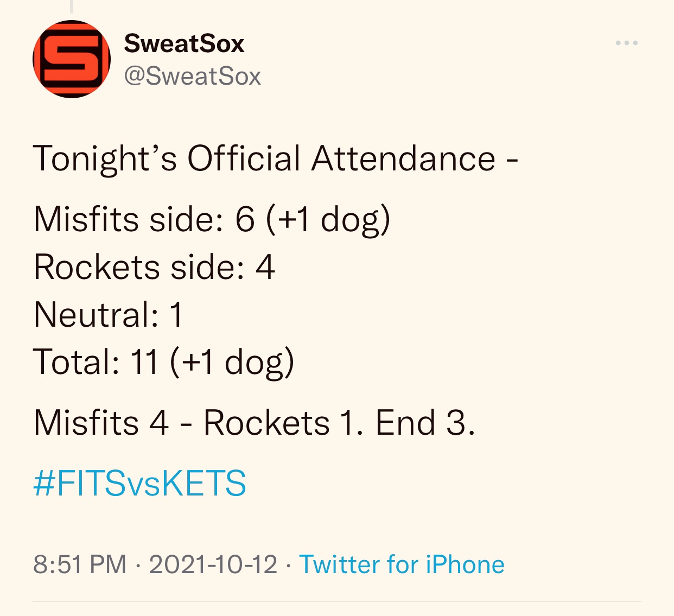
Task: Click the Twitter for iPhone source link
Action: tap(402, 564)
